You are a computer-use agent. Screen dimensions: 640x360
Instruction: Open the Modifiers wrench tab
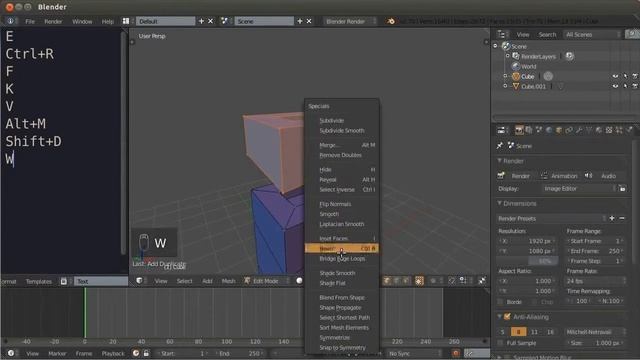pos(579,130)
